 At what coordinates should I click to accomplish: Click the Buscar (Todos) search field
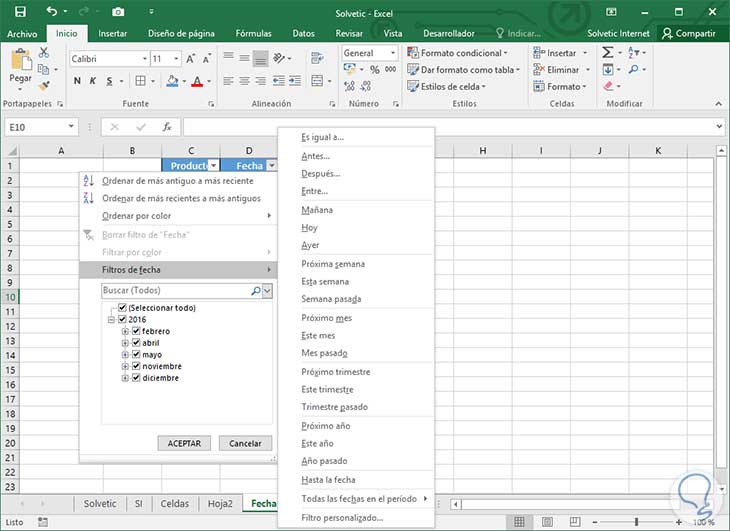[x=177, y=290]
